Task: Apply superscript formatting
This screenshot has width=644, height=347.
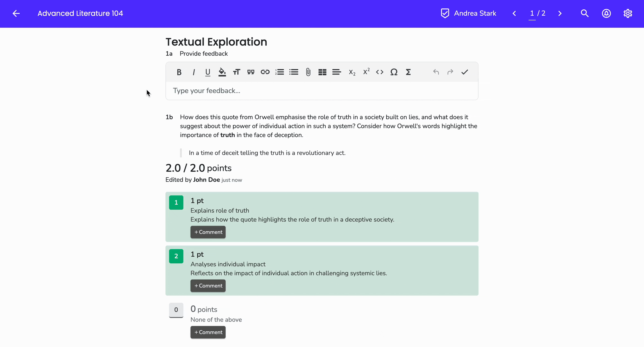Action: [366, 72]
